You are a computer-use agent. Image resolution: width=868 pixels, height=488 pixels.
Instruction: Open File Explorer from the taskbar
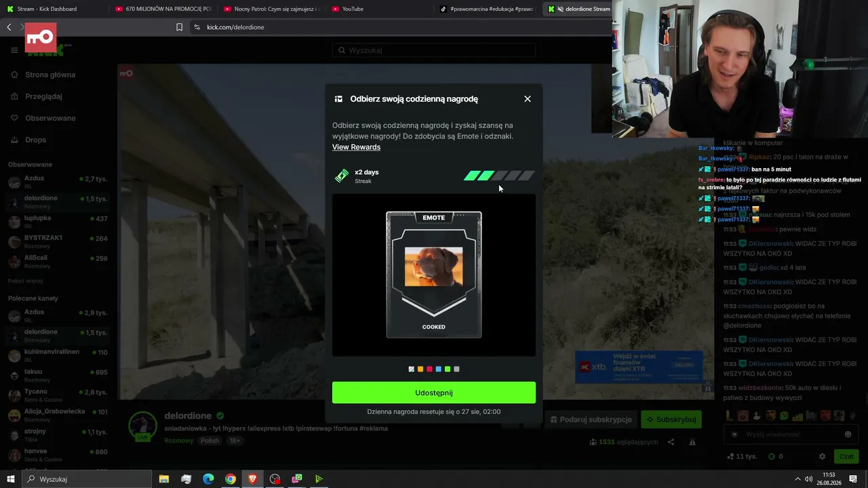(x=164, y=479)
